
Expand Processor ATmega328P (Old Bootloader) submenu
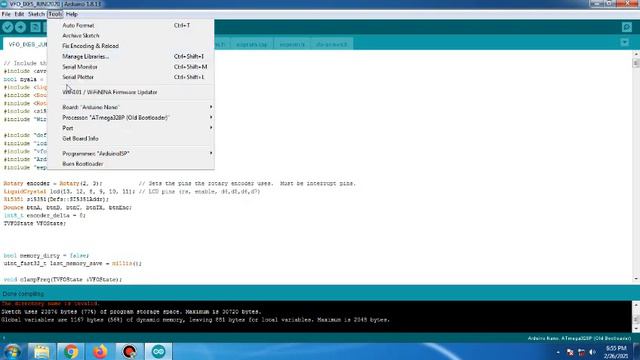(131, 118)
